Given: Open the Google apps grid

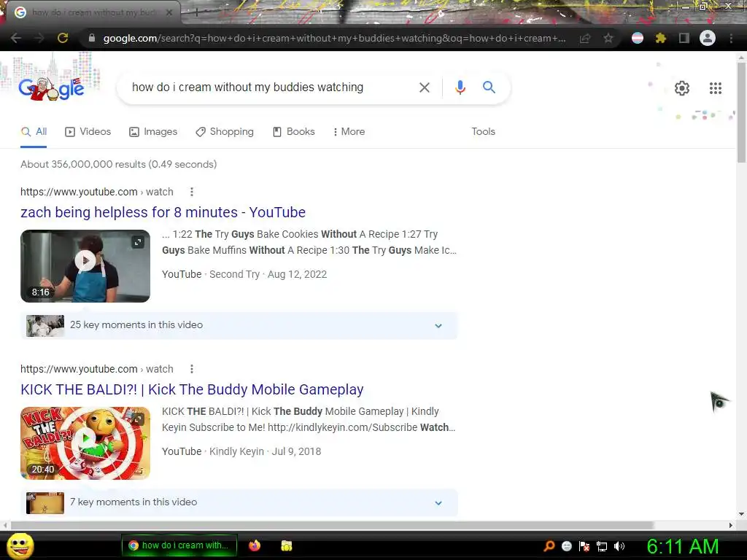Looking at the screenshot, I should 715,88.
